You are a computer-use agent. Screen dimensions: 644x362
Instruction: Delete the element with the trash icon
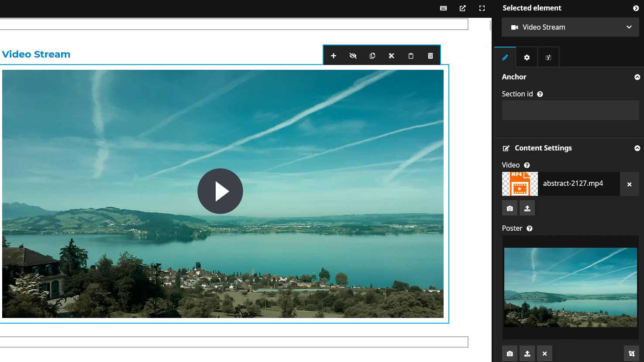coord(430,56)
